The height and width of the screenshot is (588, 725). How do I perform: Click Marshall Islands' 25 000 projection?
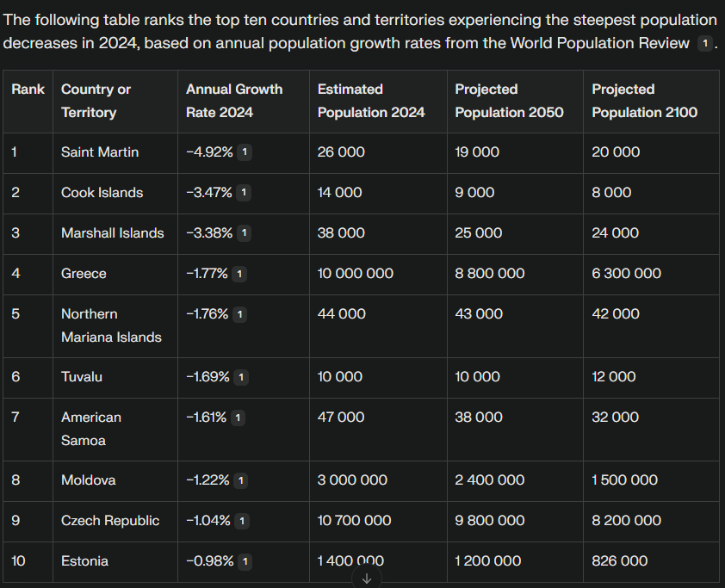pyautogui.click(x=479, y=233)
